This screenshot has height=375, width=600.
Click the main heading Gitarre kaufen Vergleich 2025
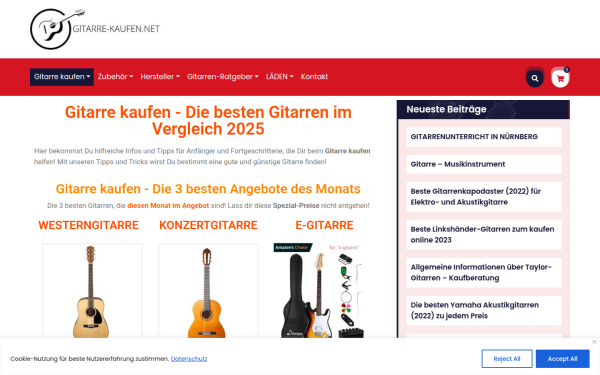tap(208, 121)
